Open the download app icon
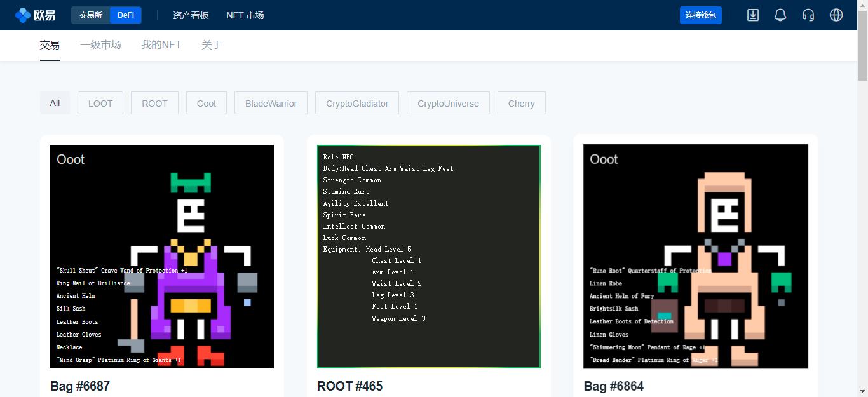 [753, 15]
